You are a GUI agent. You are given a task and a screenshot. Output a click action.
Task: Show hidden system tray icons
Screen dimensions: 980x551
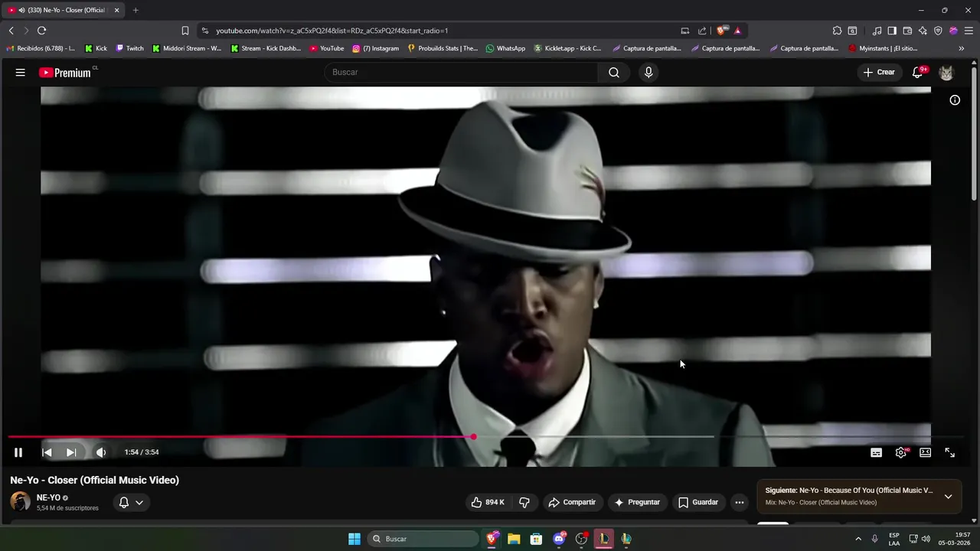858,539
